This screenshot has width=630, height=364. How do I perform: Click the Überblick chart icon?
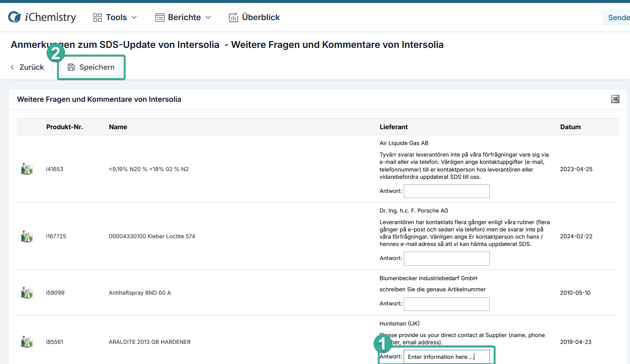click(234, 18)
